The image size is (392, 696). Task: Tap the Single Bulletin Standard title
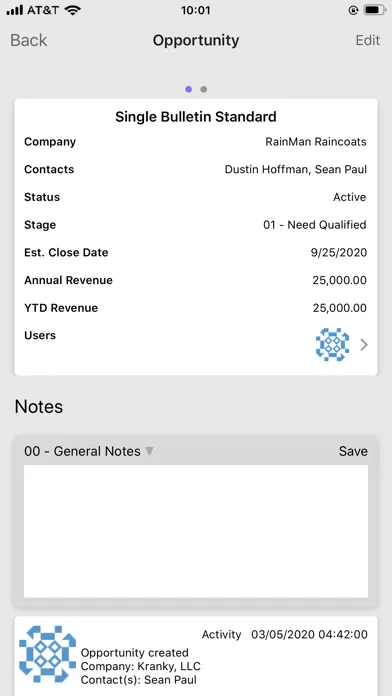click(196, 117)
